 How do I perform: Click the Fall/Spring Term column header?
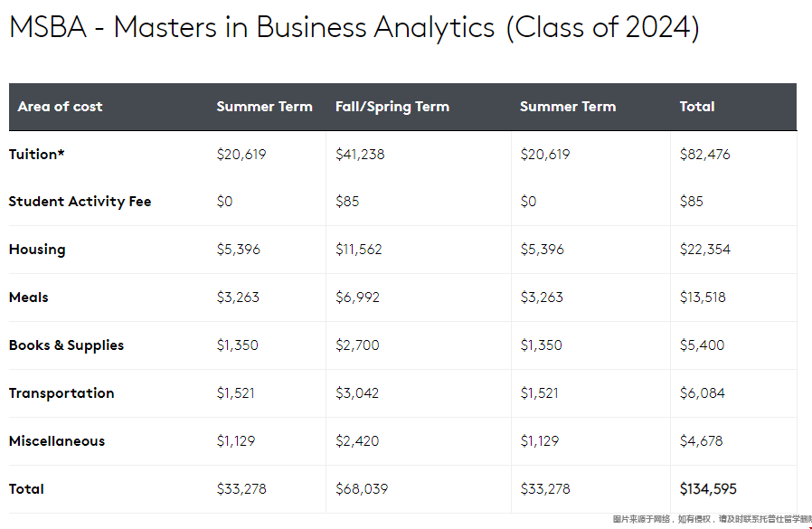[x=392, y=107]
